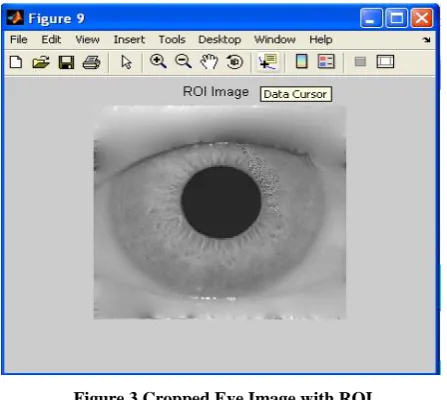Viewport: 447px width, 400px height.
Task: Open the File menu
Action: (19, 40)
